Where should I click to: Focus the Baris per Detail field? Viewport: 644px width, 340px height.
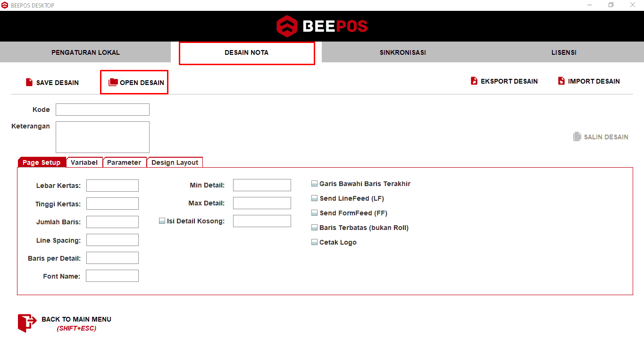click(x=112, y=258)
